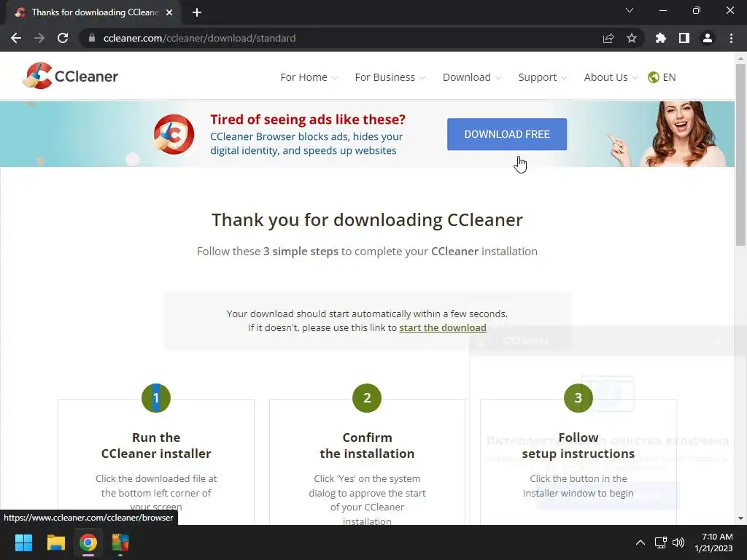Open the Chrome profile icon
747x560 pixels.
click(708, 38)
